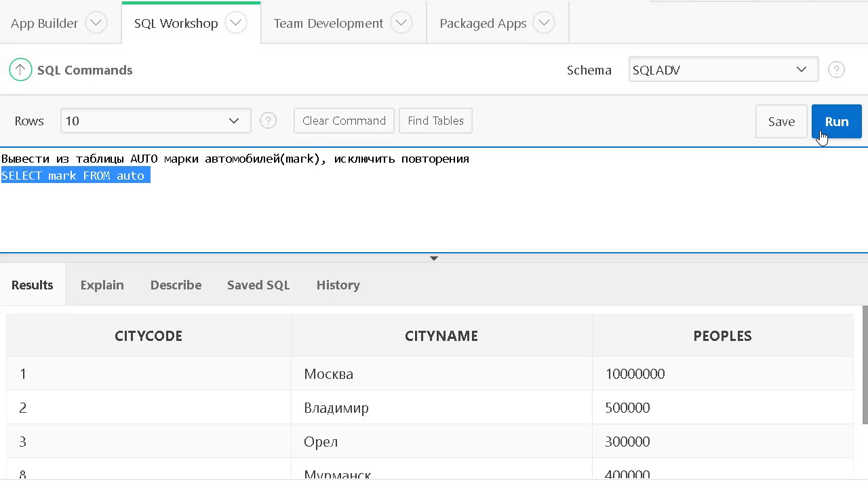Click the green up arrow SQL Commands icon
868x488 pixels.
click(20, 70)
